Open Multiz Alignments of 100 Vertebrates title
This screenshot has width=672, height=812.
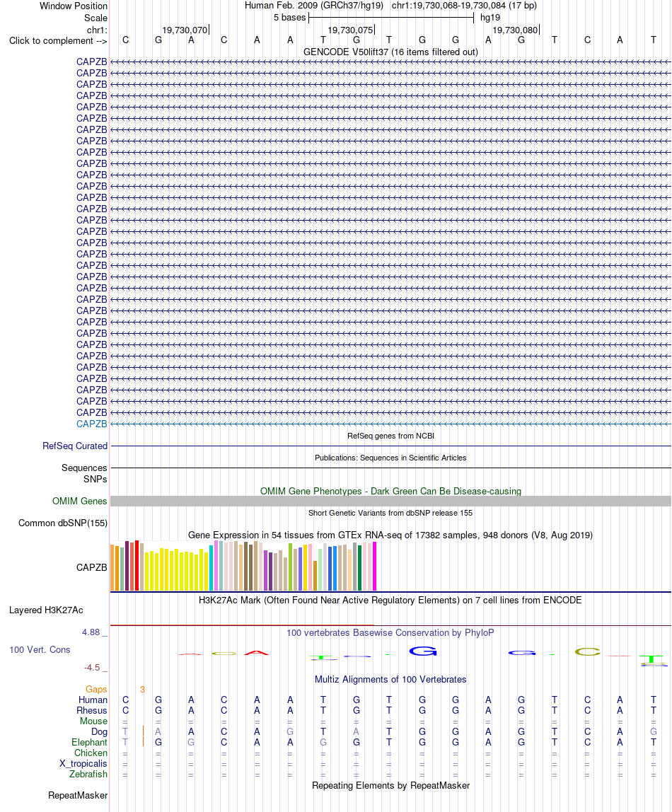click(x=390, y=680)
